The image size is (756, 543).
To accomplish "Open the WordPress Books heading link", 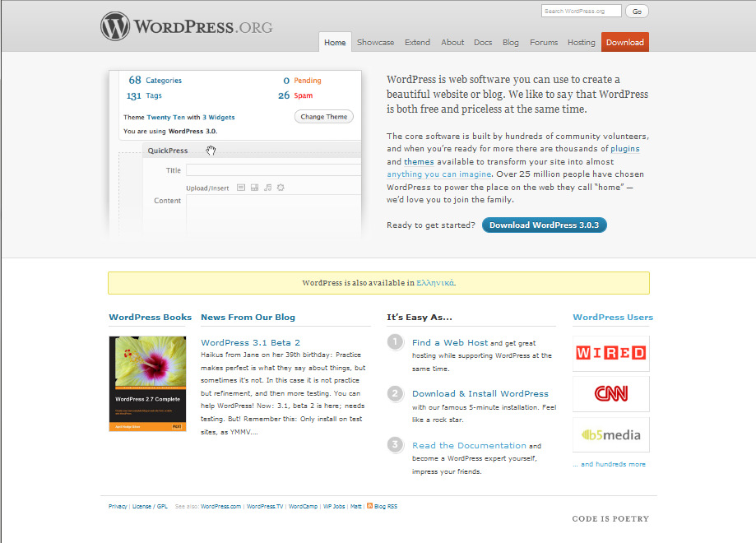I will (x=150, y=317).
